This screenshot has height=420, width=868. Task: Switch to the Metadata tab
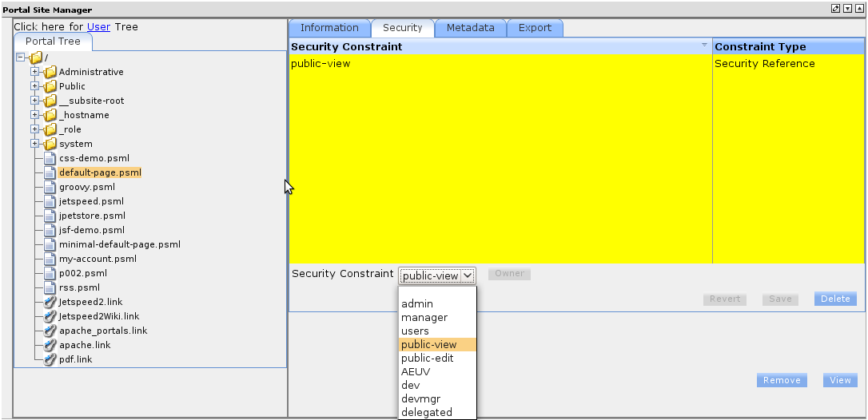tap(470, 28)
